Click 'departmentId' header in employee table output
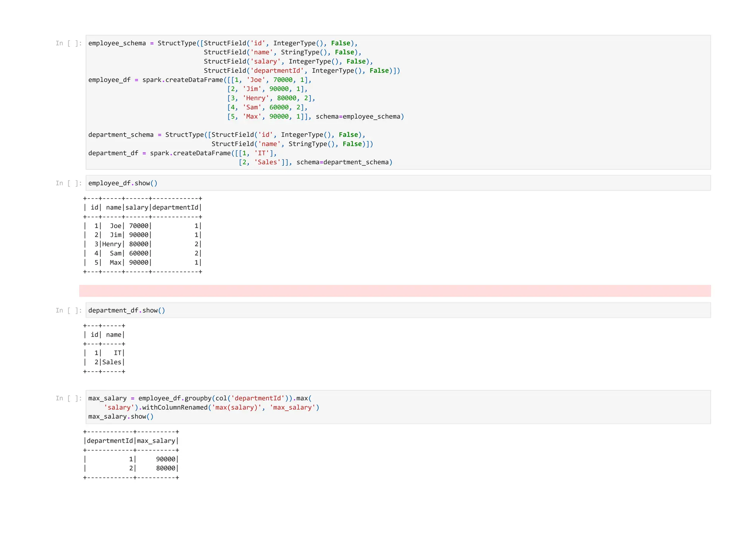Viewport: 756px width, 534px height. click(175, 207)
